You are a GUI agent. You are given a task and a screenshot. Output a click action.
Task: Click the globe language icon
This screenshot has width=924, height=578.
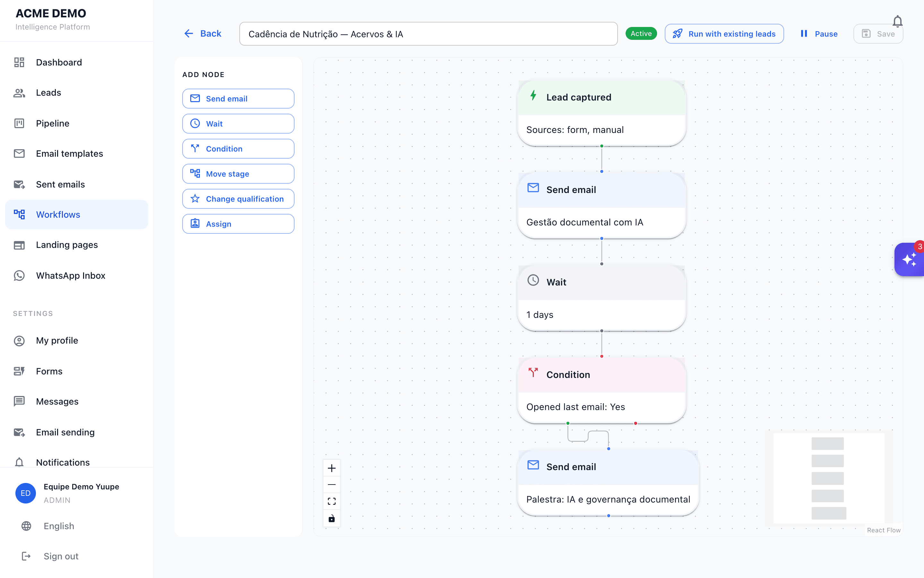(x=26, y=526)
